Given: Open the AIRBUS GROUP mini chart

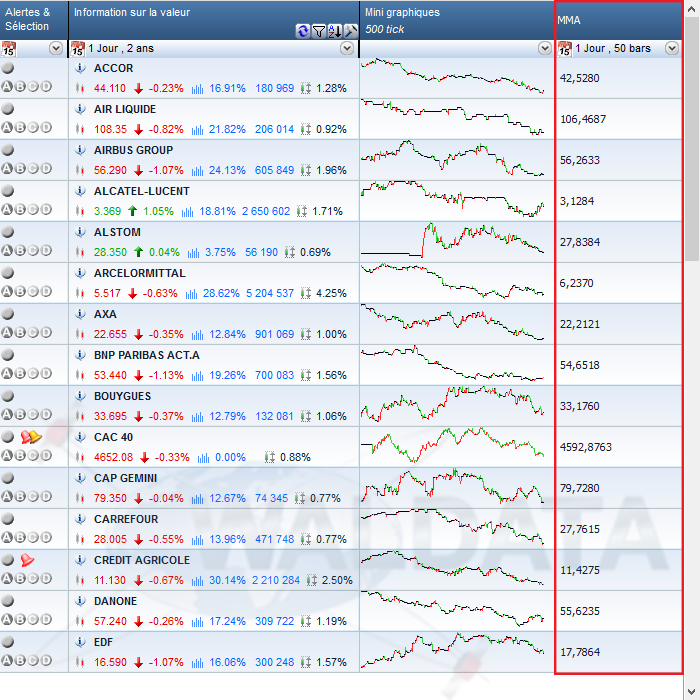Looking at the screenshot, I should click(x=453, y=159).
